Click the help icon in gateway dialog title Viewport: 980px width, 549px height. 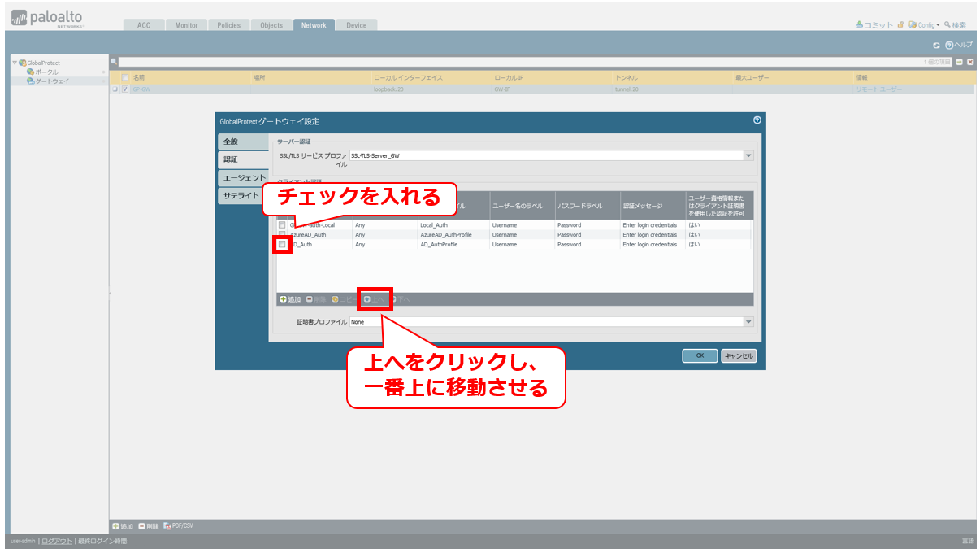(x=757, y=120)
